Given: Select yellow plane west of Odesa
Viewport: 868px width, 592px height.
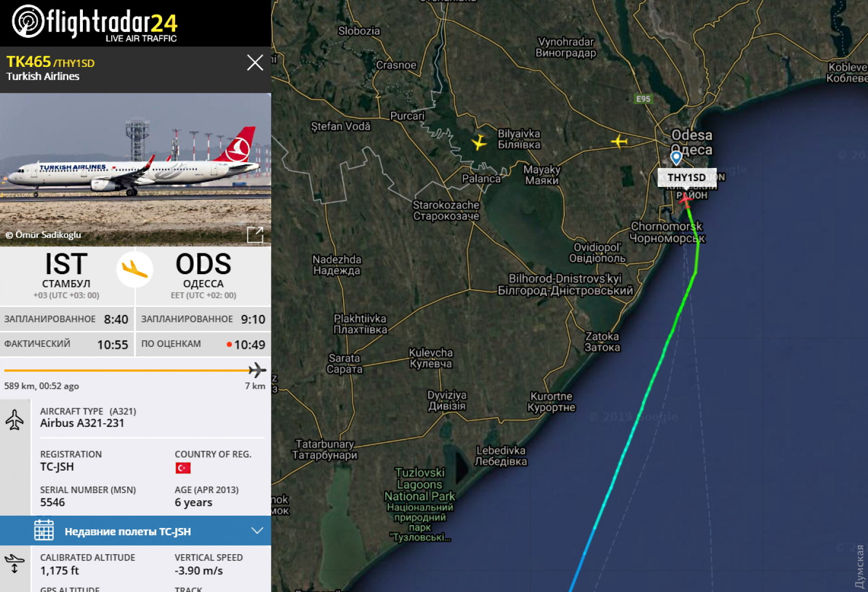Looking at the screenshot, I should (x=619, y=141).
